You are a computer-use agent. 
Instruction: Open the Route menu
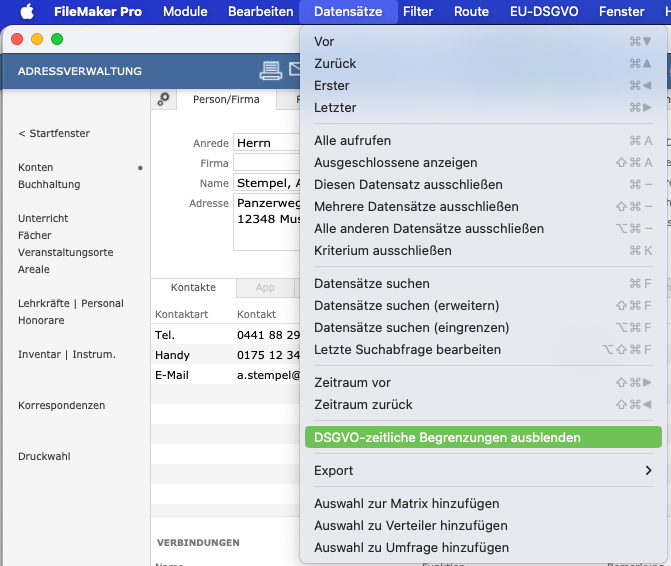[x=471, y=12]
